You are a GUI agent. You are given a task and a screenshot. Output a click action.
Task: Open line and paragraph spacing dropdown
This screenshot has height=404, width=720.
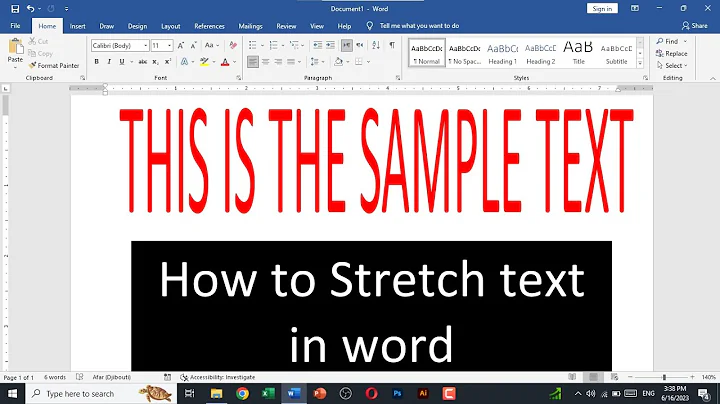coord(315,62)
